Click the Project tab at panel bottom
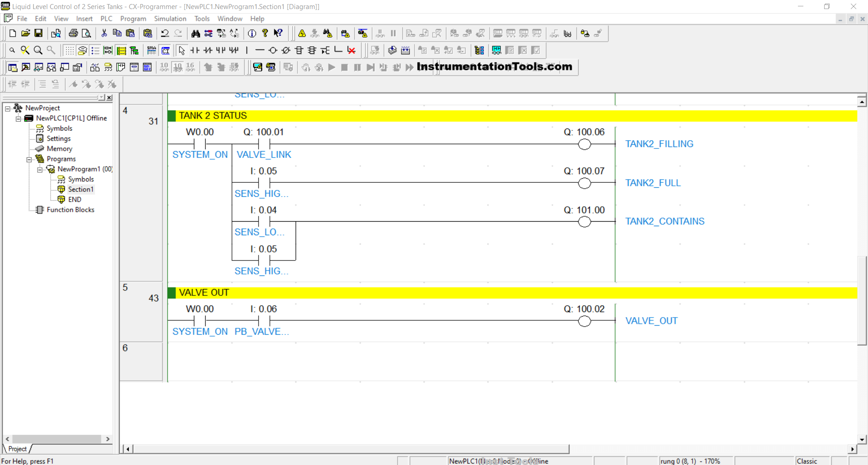 (x=17, y=449)
